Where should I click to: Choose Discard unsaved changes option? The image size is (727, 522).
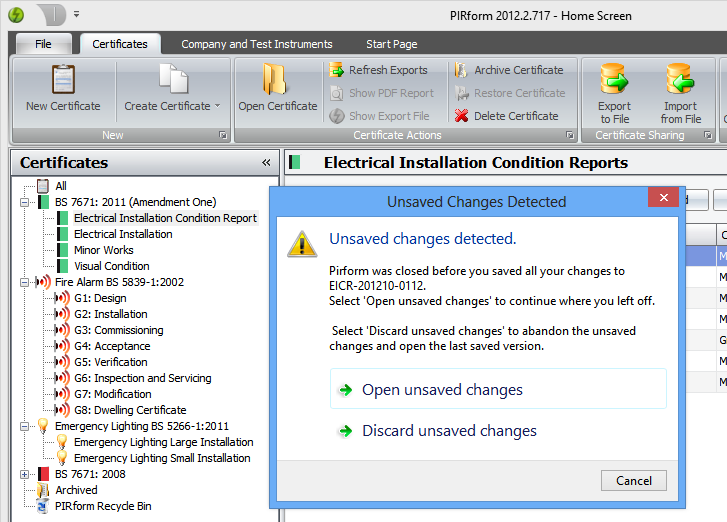449,431
